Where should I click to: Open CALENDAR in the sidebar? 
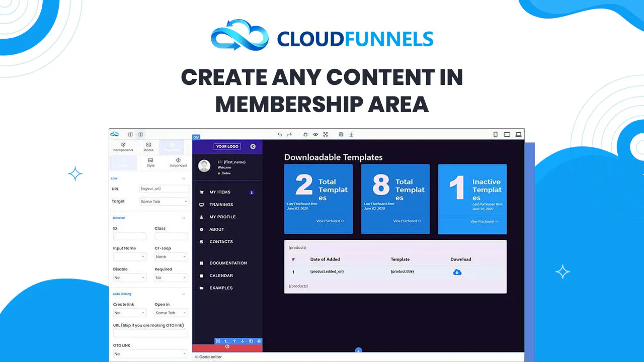tap(221, 276)
